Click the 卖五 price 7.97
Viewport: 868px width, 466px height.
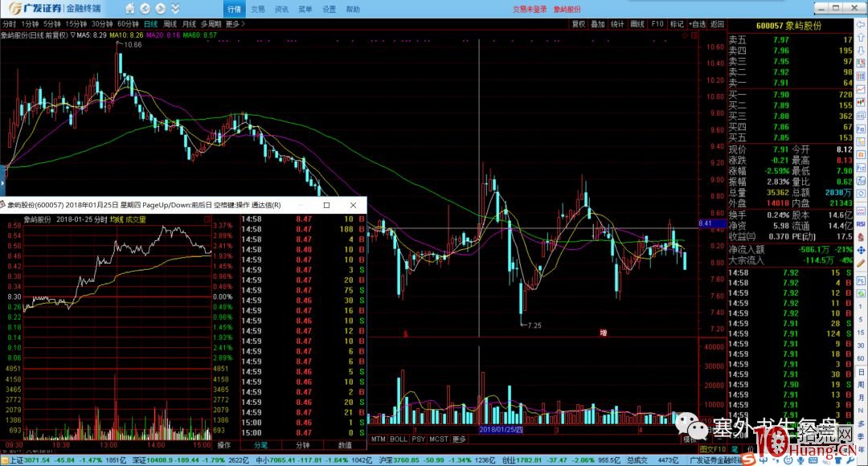781,40
